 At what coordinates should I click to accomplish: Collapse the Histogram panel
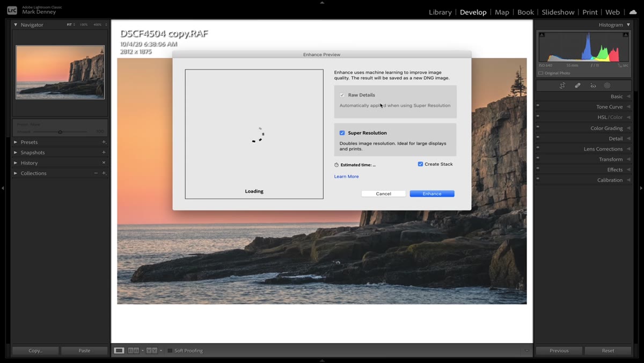pos(628,25)
